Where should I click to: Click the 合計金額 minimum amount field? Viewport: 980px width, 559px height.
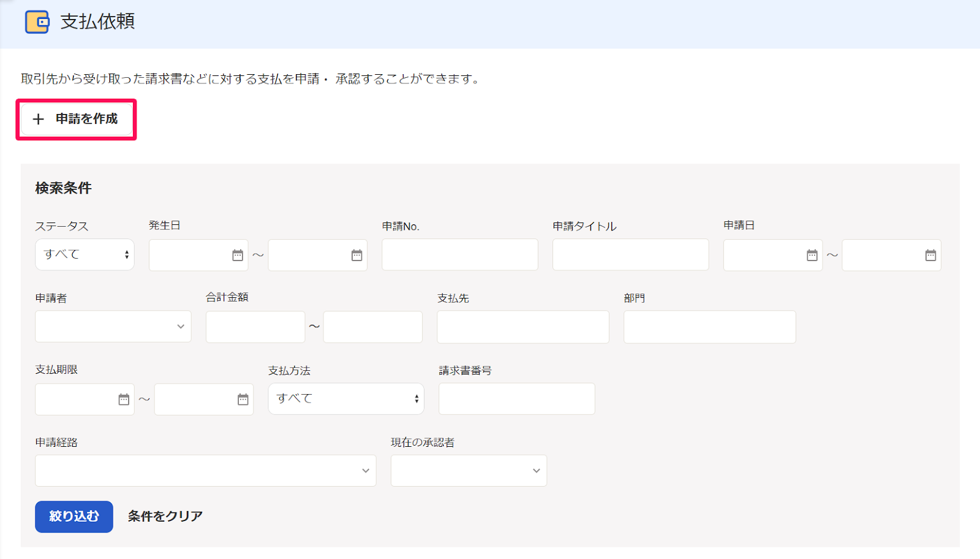point(255,327)
